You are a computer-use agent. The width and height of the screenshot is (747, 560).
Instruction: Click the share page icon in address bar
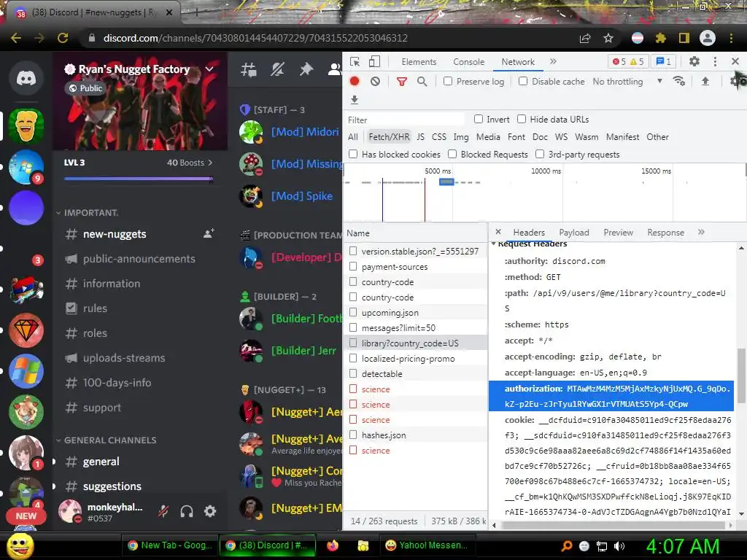coord(585,38)
